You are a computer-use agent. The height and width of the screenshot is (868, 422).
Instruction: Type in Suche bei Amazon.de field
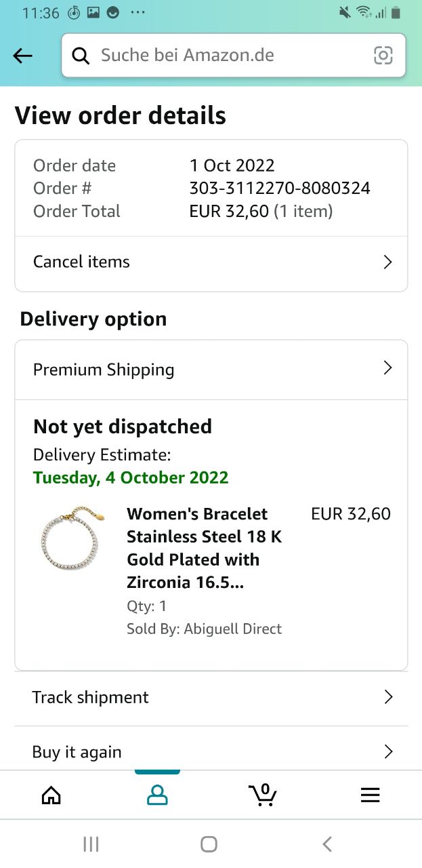click(230, 56)
